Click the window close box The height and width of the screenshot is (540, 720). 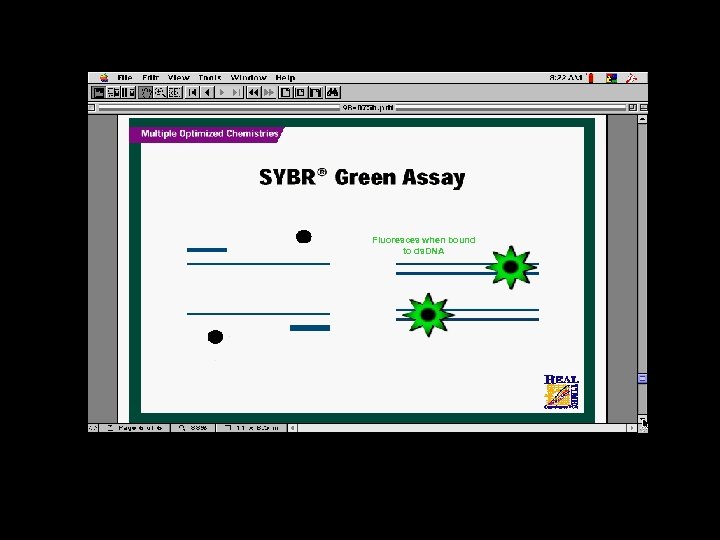(x=91, y=107)
